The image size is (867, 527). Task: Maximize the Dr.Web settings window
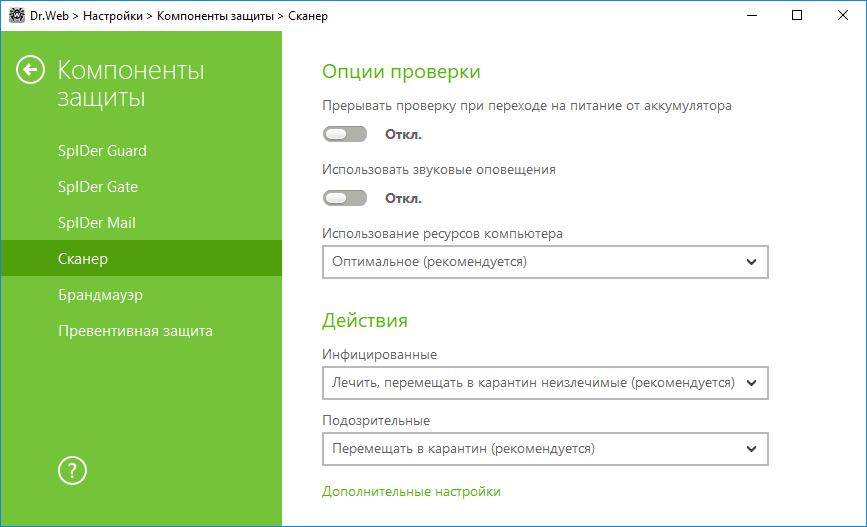(x=797, y=15)
